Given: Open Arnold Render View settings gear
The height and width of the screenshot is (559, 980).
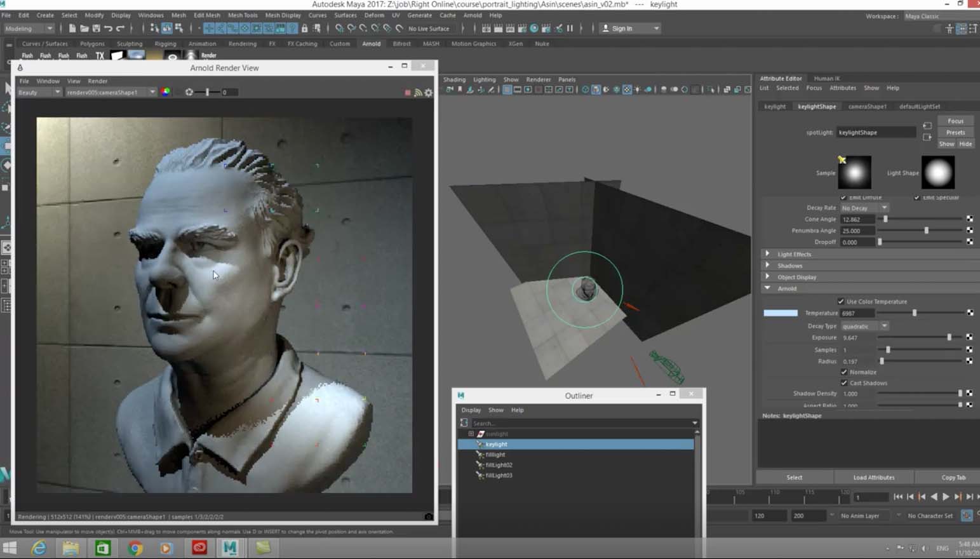Looking at the screenshot, I should 429,93.
